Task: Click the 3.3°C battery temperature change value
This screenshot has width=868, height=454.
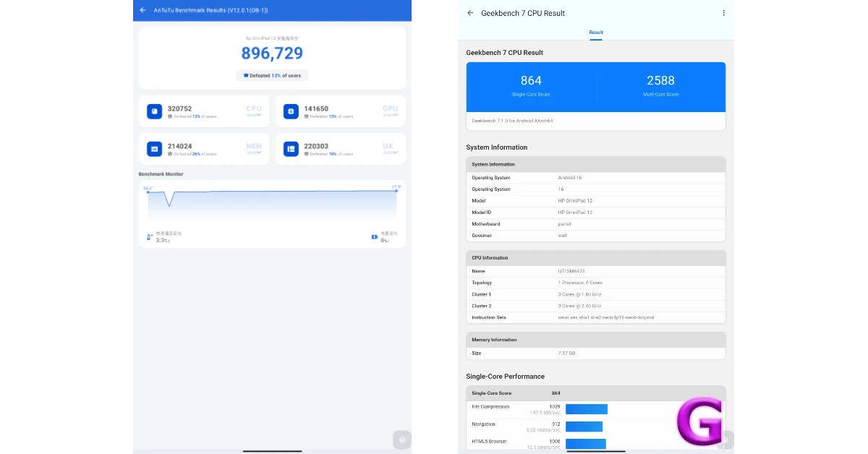Action: pos(162,240)
